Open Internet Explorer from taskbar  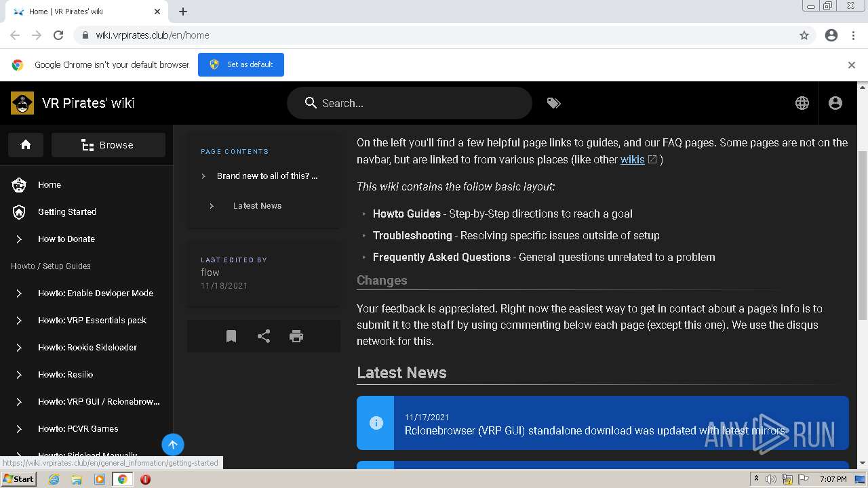[x=54, y=479]
